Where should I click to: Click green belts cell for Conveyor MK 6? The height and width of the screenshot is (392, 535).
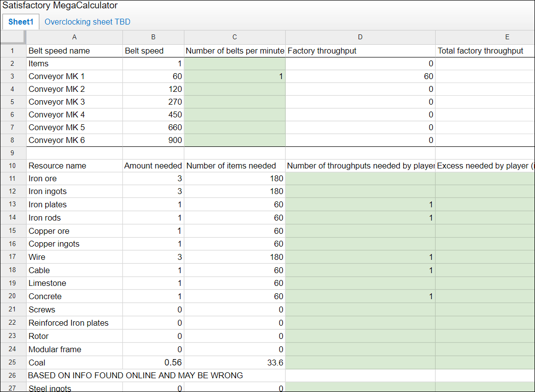click(x=235, y=140)
